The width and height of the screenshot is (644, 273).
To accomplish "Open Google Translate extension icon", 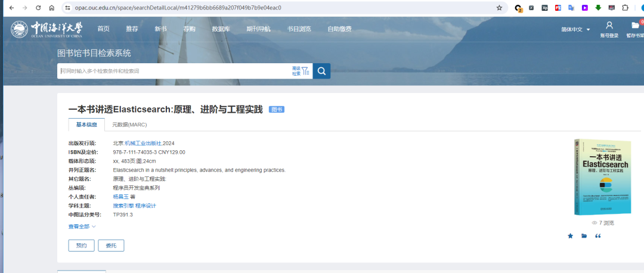I will click(571, 8).
